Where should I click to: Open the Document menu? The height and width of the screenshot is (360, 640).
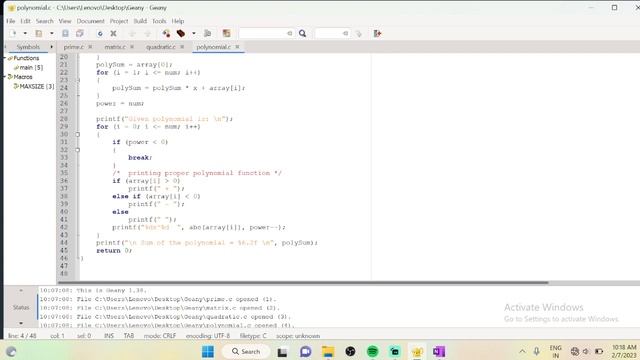coord(91,21)
